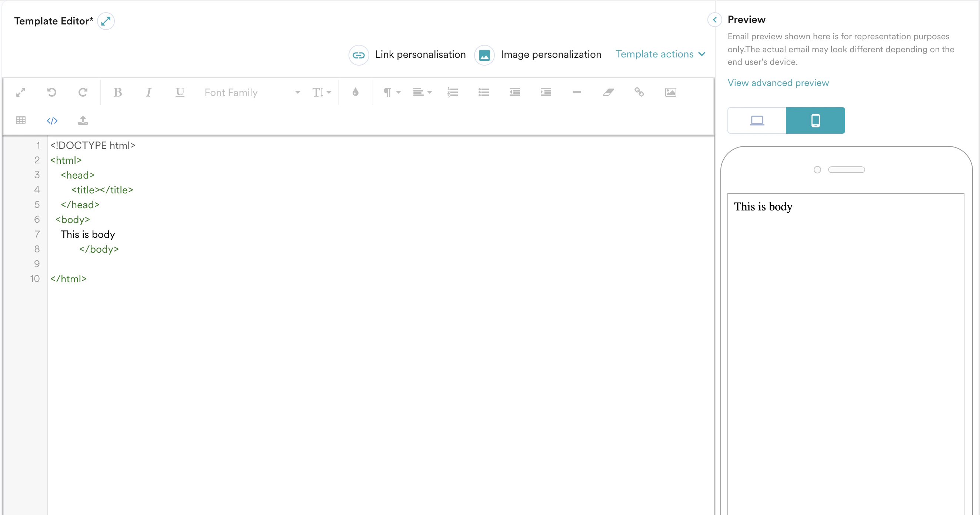
Task: Undo the last edit
Action: [x=52, y=92]
